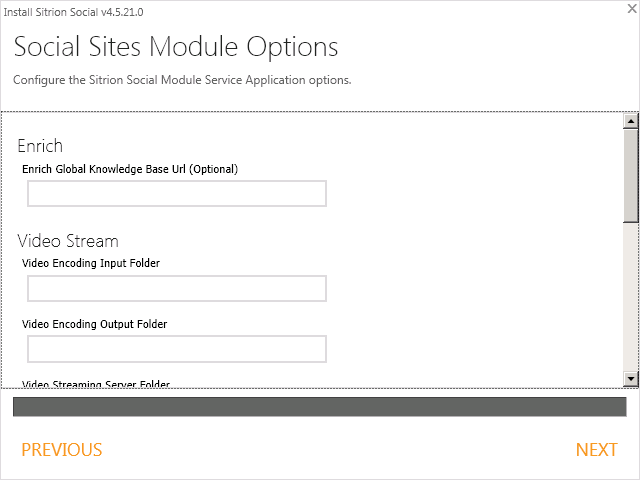
Task: Click the Enrich Global Knowledge Base Url label
Action: (x=130, y=169)
